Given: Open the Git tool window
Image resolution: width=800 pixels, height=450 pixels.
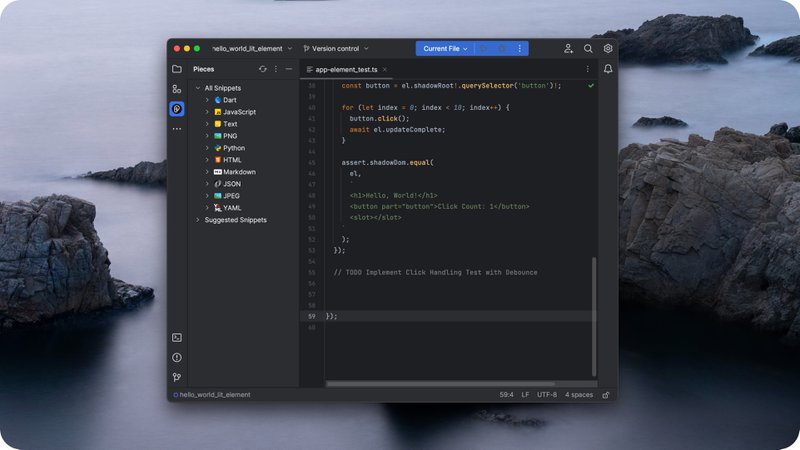Looking at the screenshot, I should coord(177,377).
